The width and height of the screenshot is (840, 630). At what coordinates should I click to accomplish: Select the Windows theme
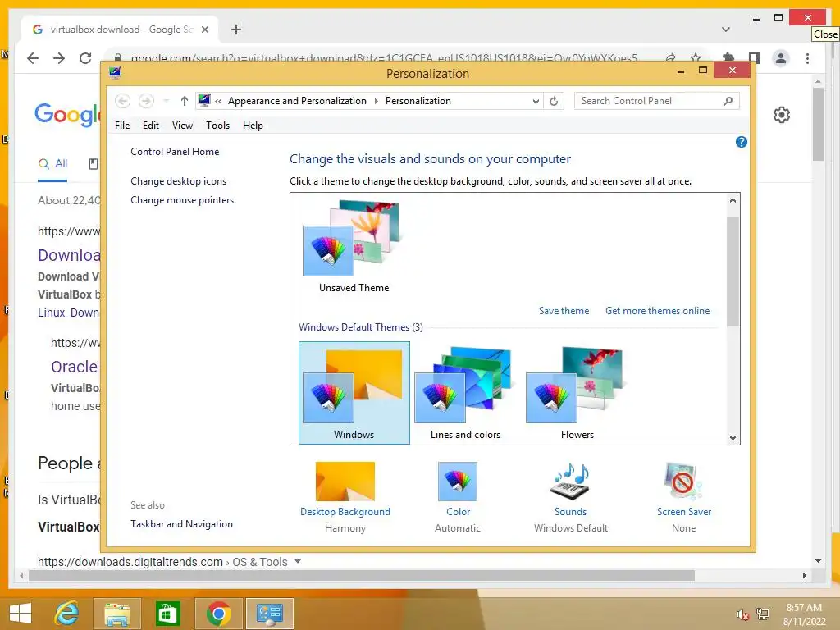[x=354, y=393]
